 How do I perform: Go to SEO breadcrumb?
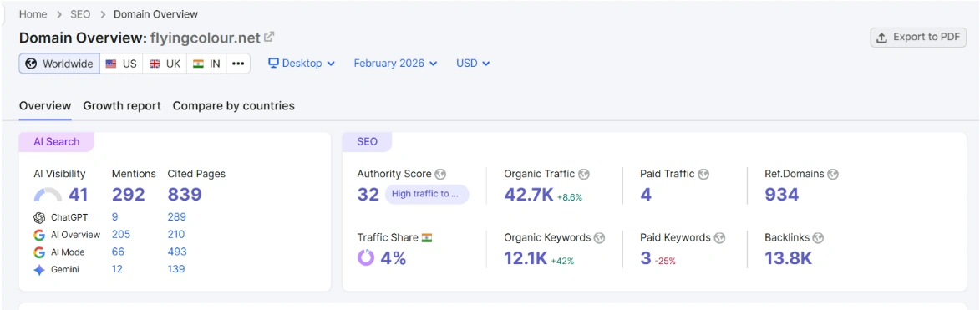(x=80, y=13)
